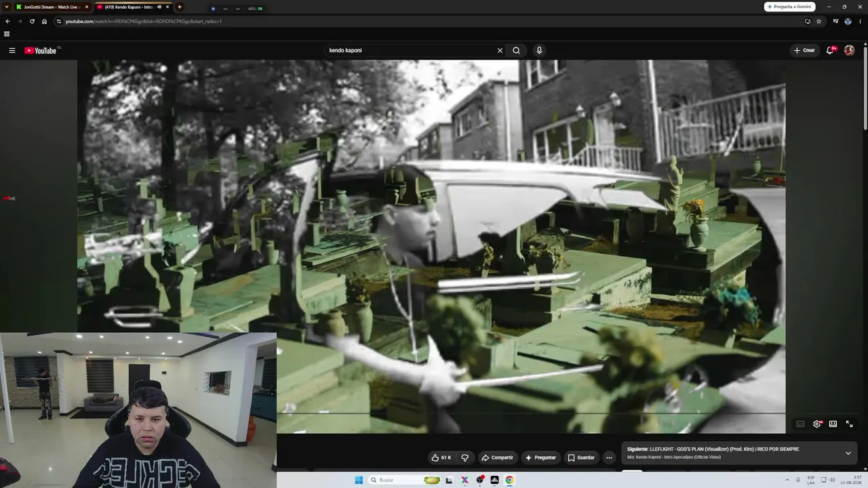Viewport: 868px width, 488px height.
Task: Open the media controls icon in Chrome toolbar
Action: pos(835,21)
